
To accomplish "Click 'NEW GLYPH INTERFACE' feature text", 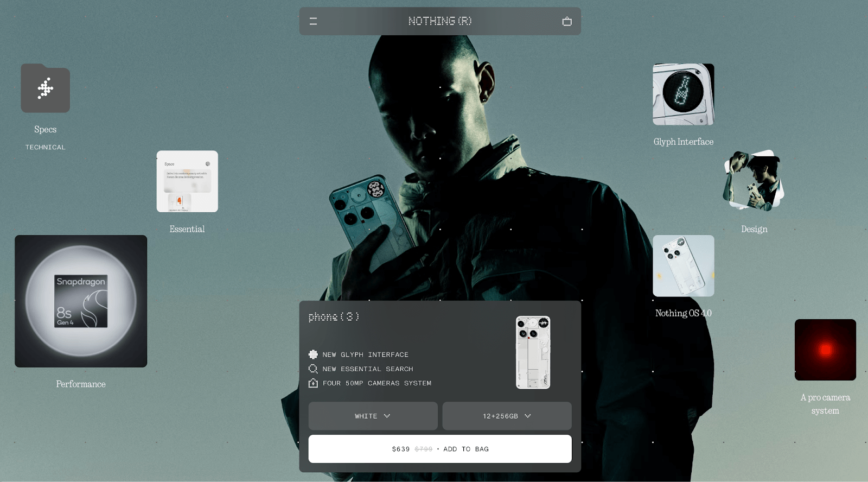I will (x=365, y=354).
